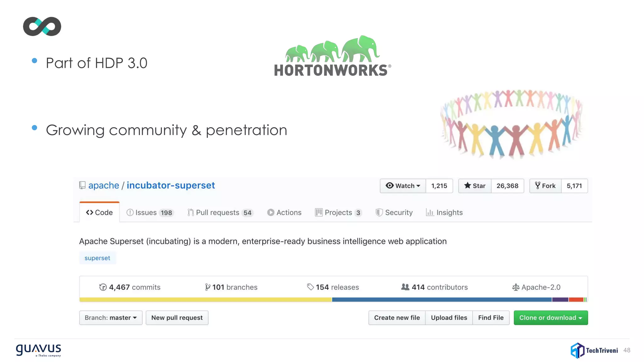This screenshot has width=644, height=362.
Task: Click the New pull request button
Action: tap(177, 318)
